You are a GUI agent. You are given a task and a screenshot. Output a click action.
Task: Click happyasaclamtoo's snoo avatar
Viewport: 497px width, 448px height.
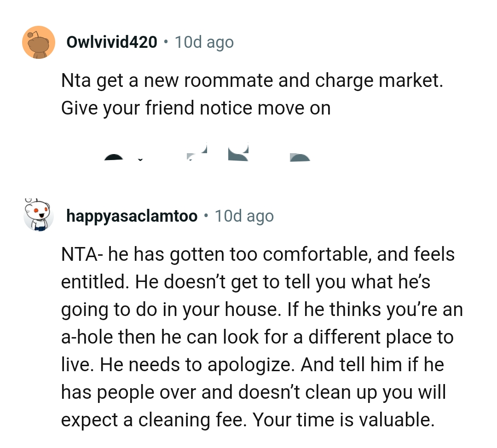point(39,215)
